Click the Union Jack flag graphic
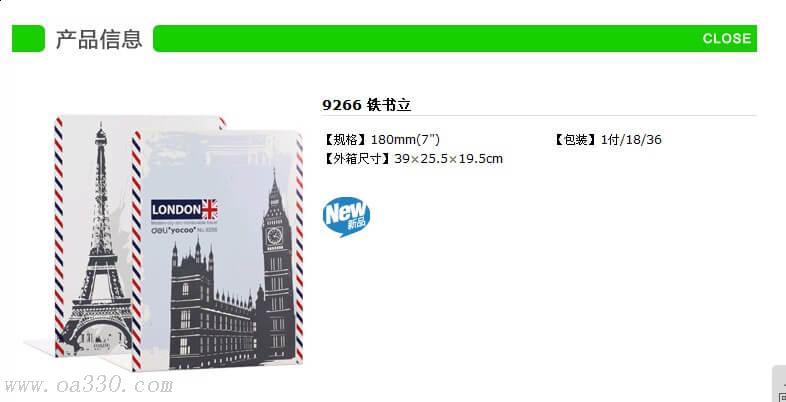 click(210, 209)
